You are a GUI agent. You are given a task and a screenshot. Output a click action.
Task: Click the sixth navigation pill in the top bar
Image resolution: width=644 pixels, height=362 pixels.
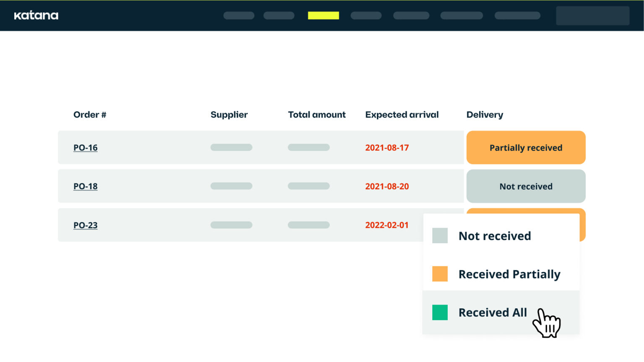tap(461, 15)
